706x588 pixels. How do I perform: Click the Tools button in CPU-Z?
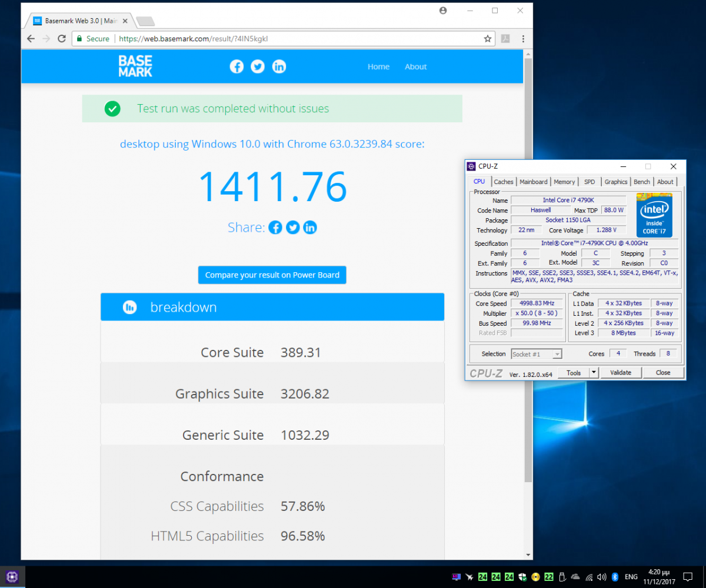pos(574,373)
